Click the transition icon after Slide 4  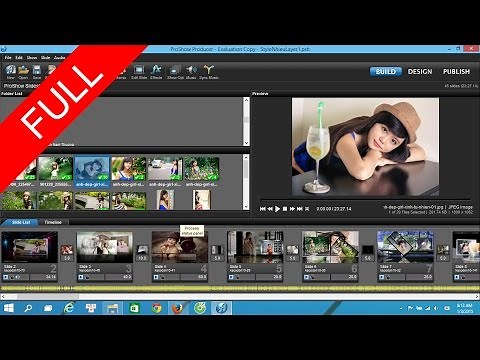[217, 250]
